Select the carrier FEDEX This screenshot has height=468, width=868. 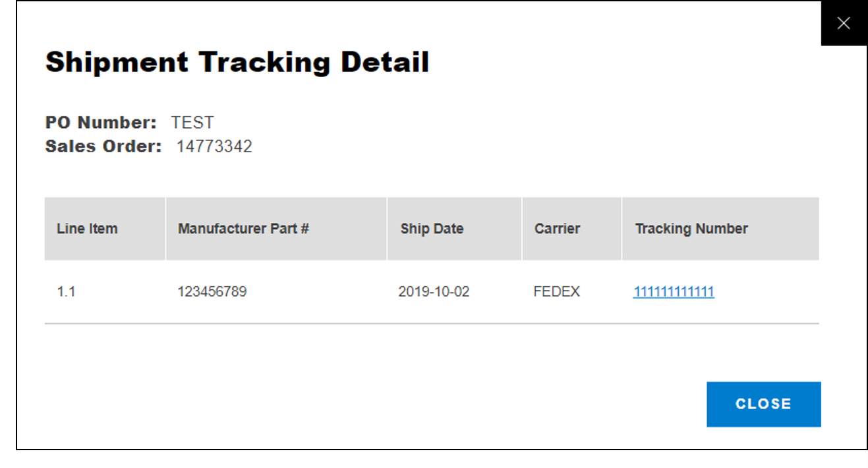[557, 291]
